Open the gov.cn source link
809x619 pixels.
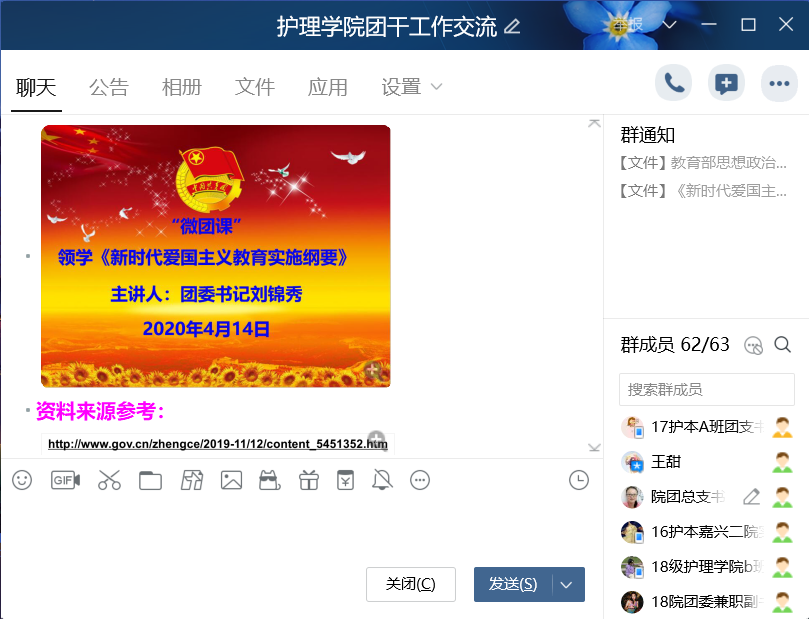[218, 444]
